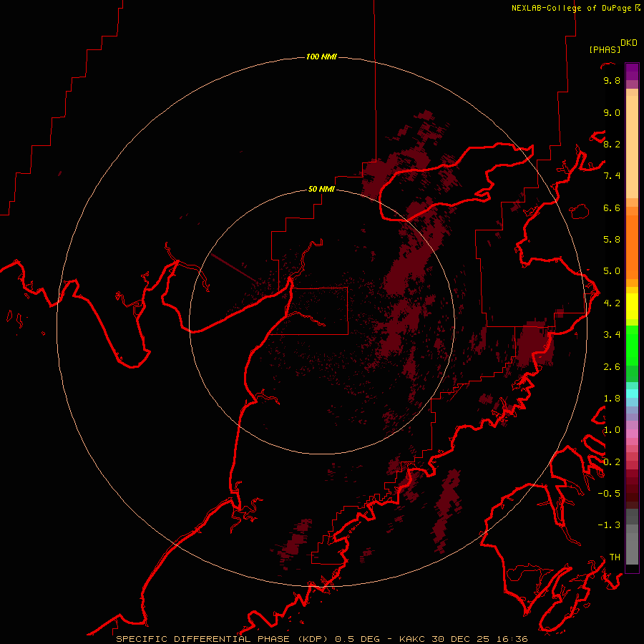Click the 1.0 value on the color scale
644x644 pixels.
pyautogui.click(x=612, y=430)
